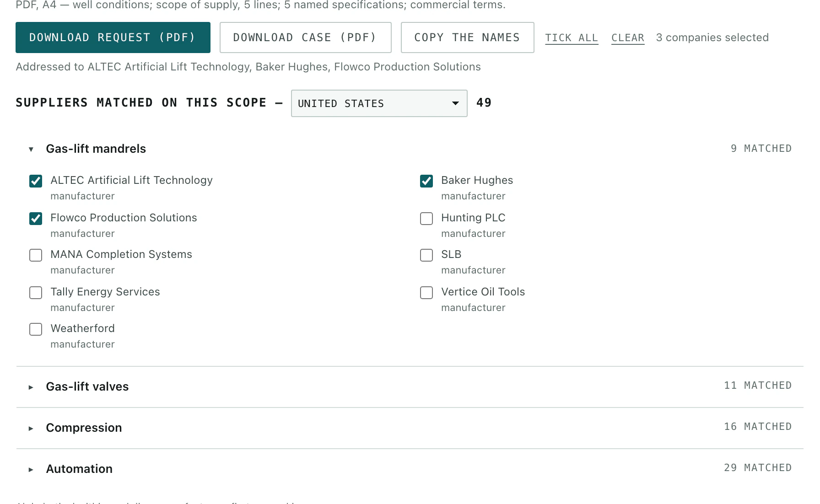
Task: Check Vertice Oil Tools
Action: (426, 293)
